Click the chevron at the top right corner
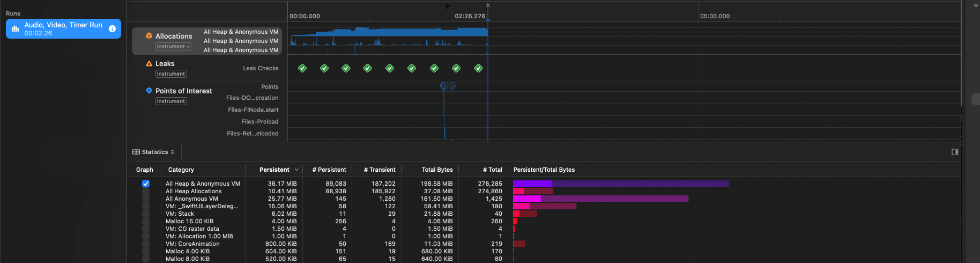980x263 pixels. tap(975, 5)
